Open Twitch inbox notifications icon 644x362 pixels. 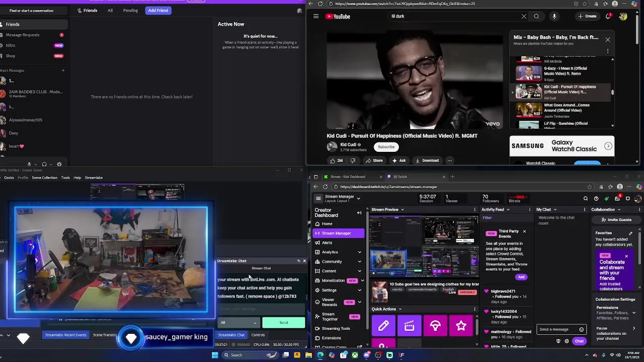617,199
